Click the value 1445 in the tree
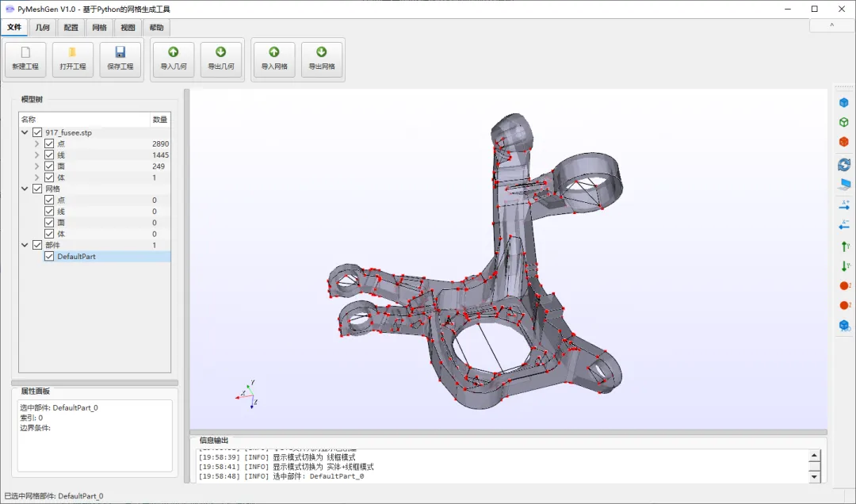 160,155
